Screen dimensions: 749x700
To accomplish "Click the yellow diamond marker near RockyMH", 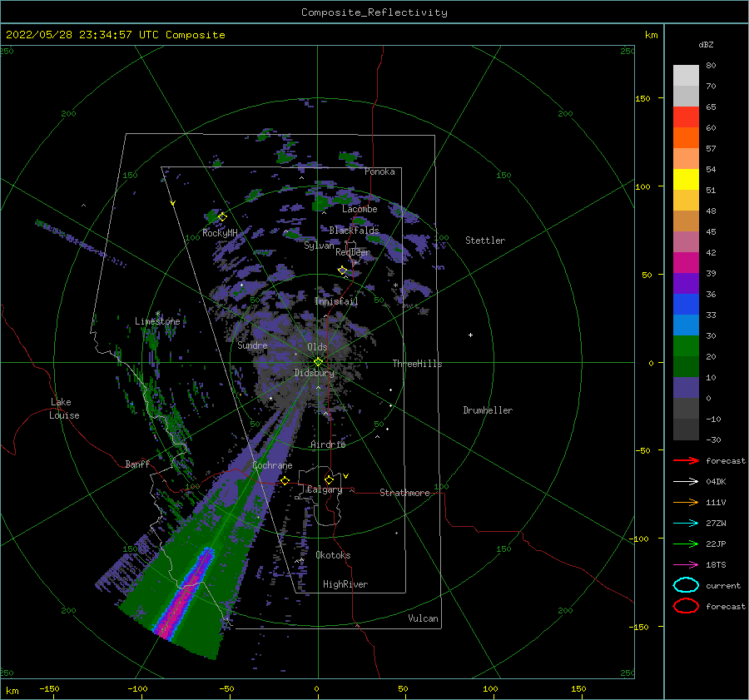I will (222, 217).
